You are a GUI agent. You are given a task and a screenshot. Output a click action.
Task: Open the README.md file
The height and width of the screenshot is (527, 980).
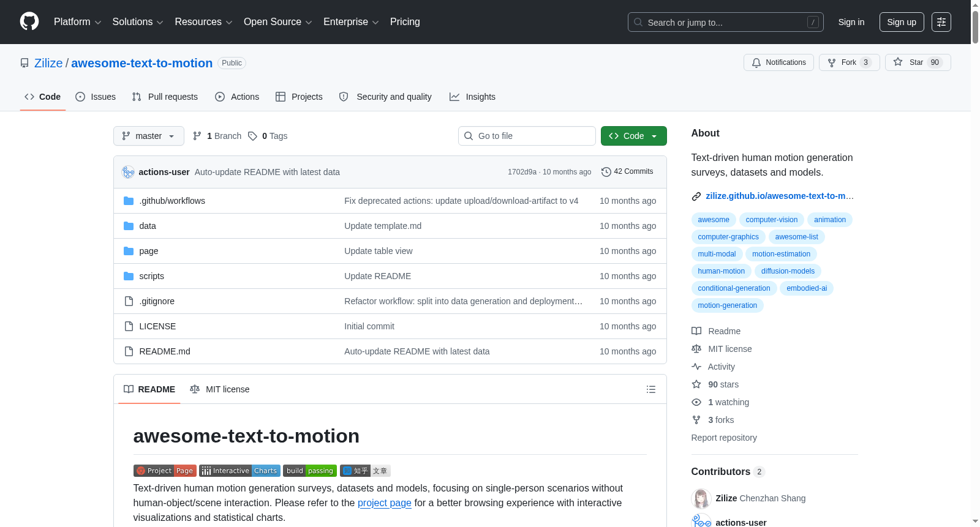click(165, 351)
